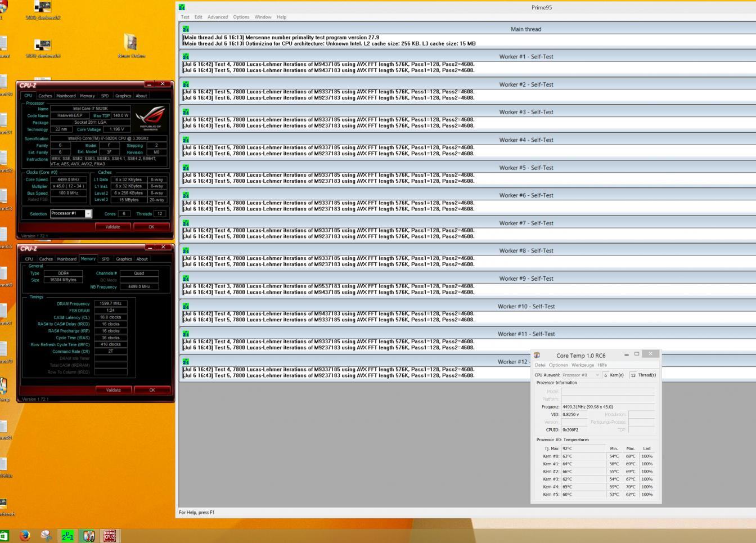
Task: Click the Worker #7 window icon
Action: coord(186,223)
